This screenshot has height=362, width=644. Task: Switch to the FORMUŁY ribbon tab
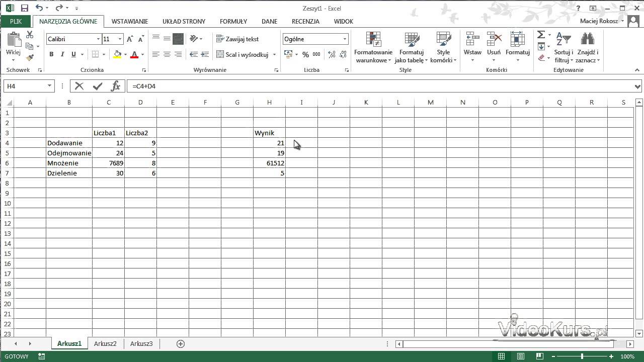click(x=233, y=21)
